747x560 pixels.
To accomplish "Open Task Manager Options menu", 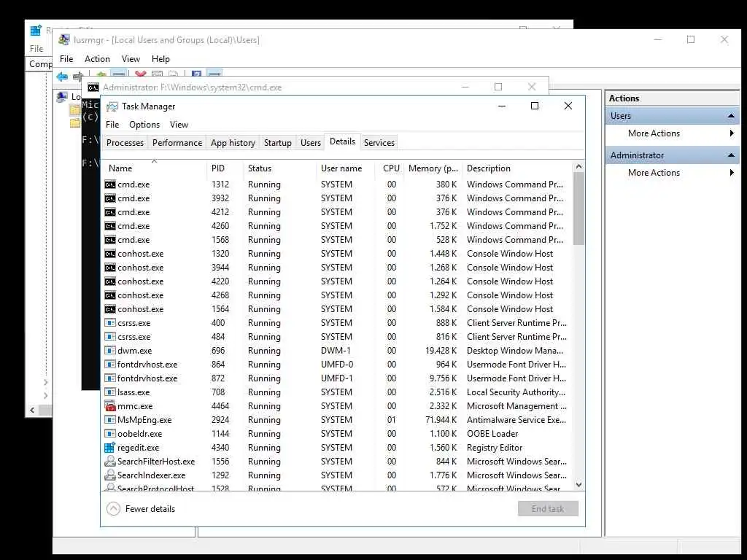I will [x=144, y=125].
